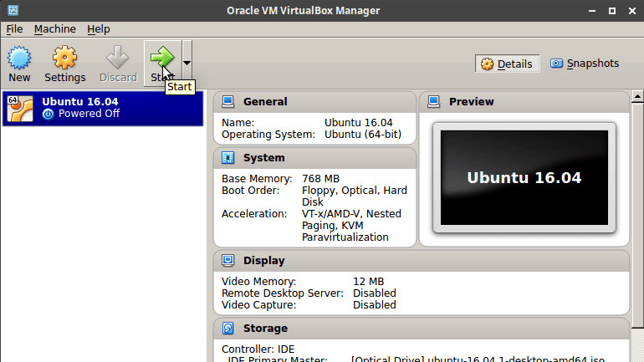
Task: Click the Display section screen icon
Action: (x=228, y=260)
